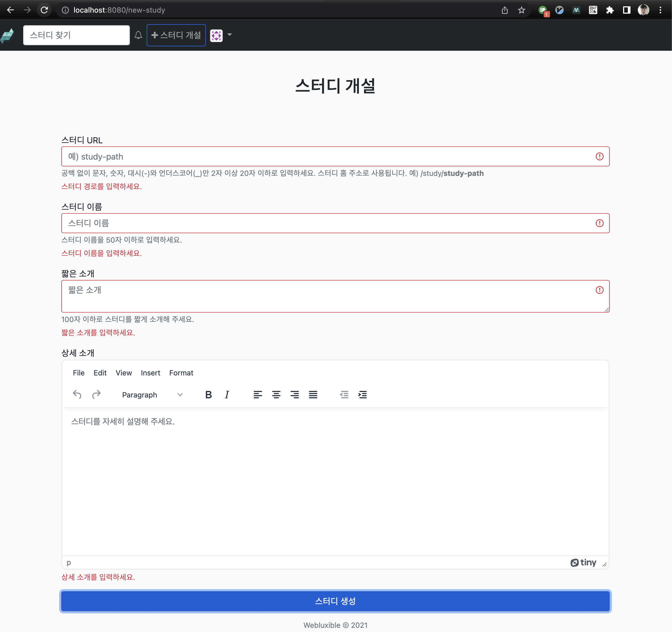
Task: Justify text in the editor
Action: point(313,395)
